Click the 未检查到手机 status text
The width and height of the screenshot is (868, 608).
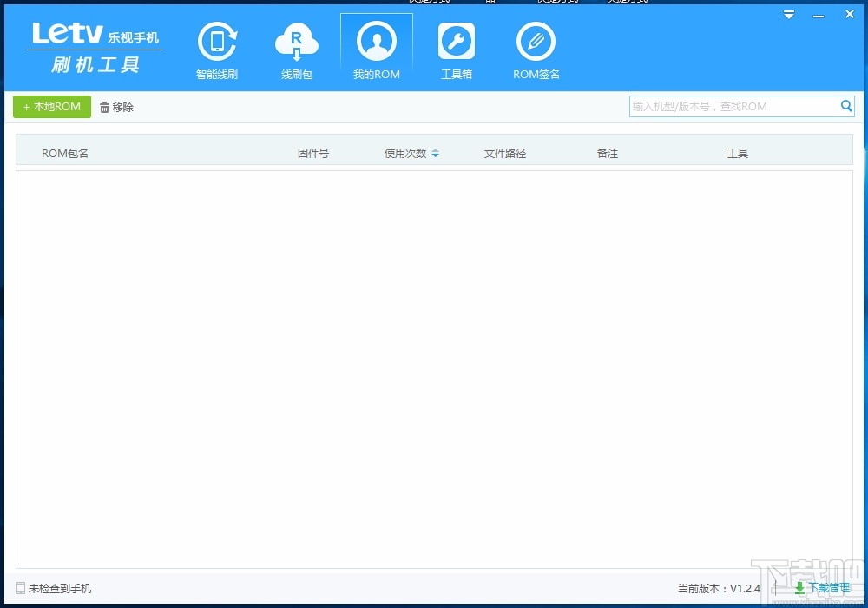(60, 589)
